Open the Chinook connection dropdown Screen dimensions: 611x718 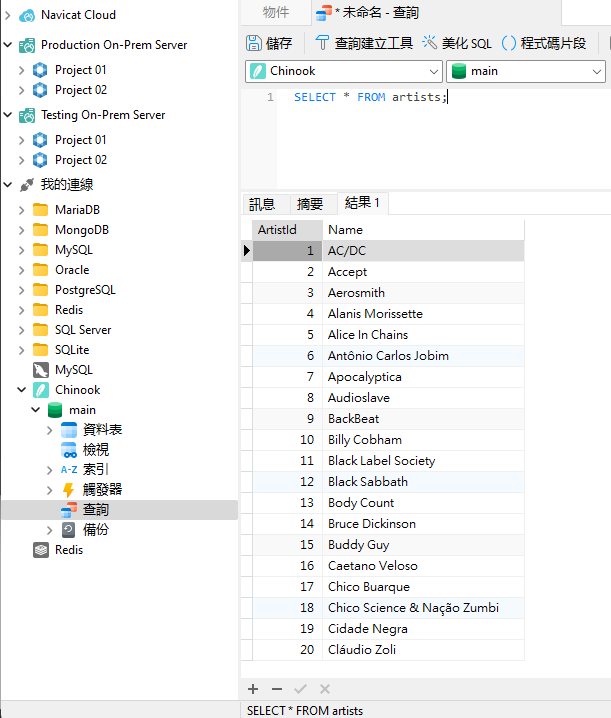click(433, 71)
